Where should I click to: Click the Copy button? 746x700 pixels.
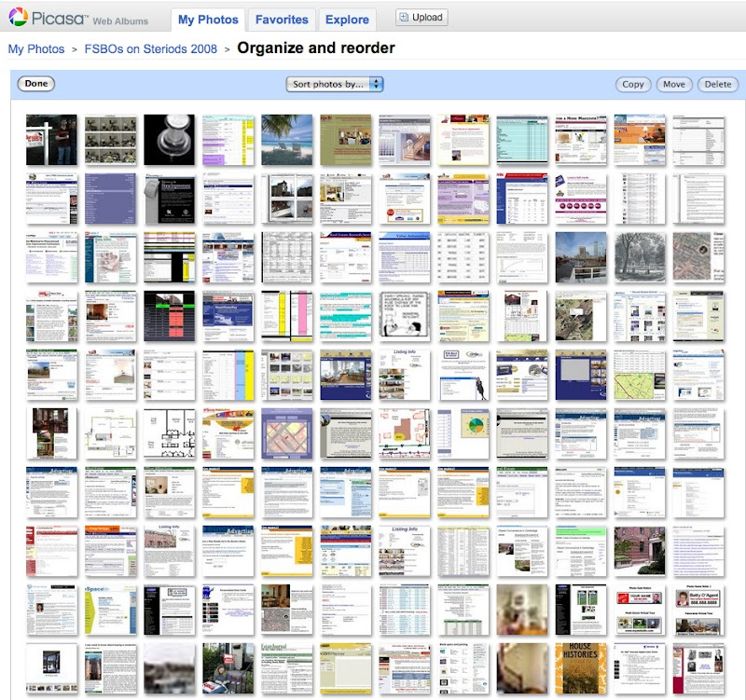click(x=633, y=84)
